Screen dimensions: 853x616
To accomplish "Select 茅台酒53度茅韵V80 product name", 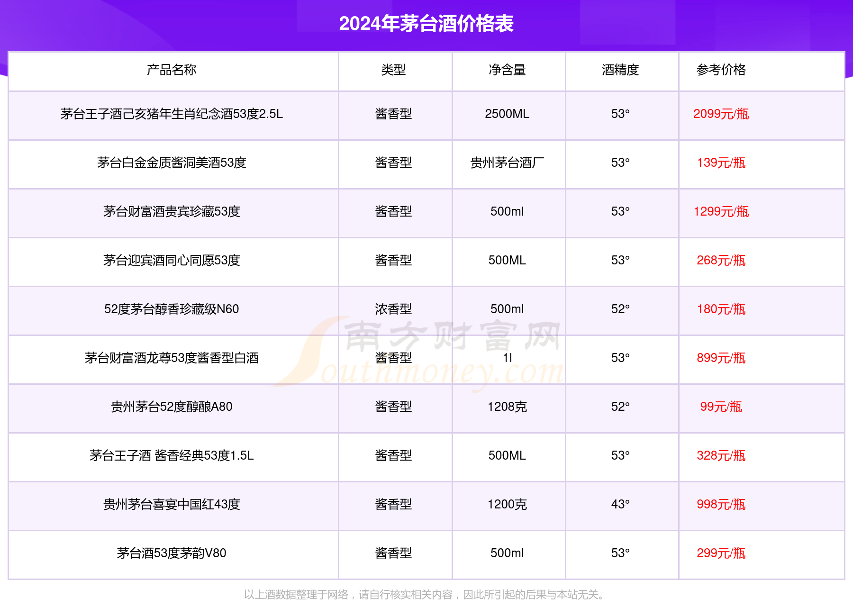I will (172, 553).
